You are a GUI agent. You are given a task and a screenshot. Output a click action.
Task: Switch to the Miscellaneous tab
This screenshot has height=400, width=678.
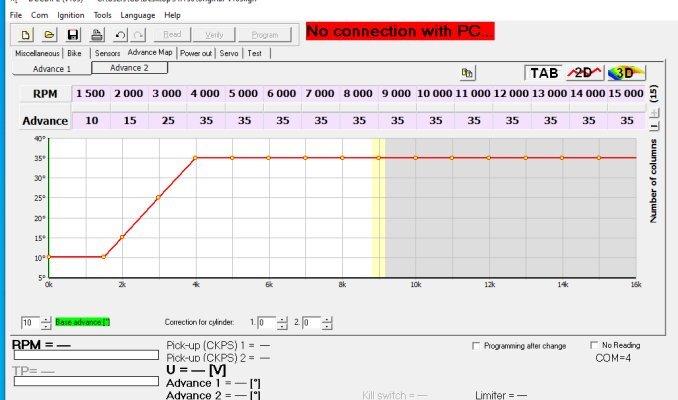point(37,53)
